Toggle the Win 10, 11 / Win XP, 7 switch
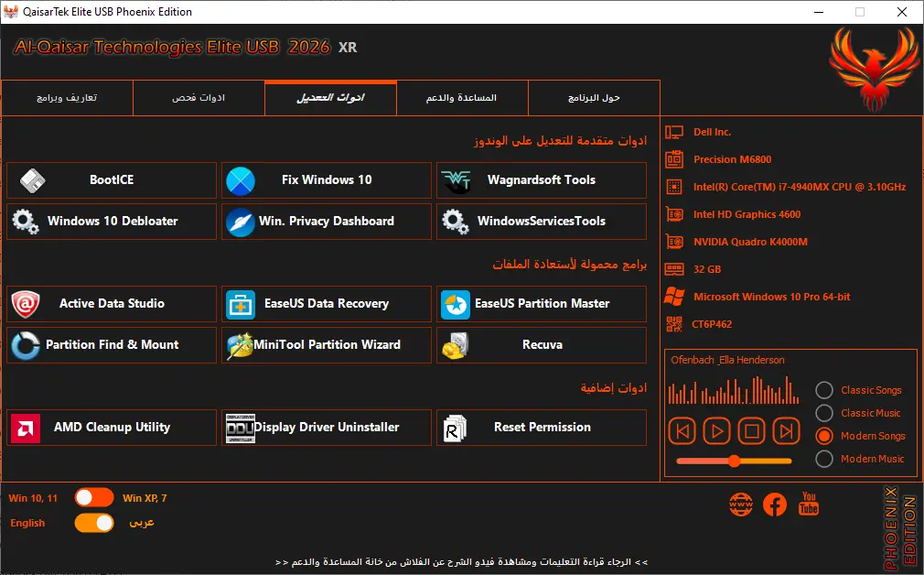 (x=94, y=498)
